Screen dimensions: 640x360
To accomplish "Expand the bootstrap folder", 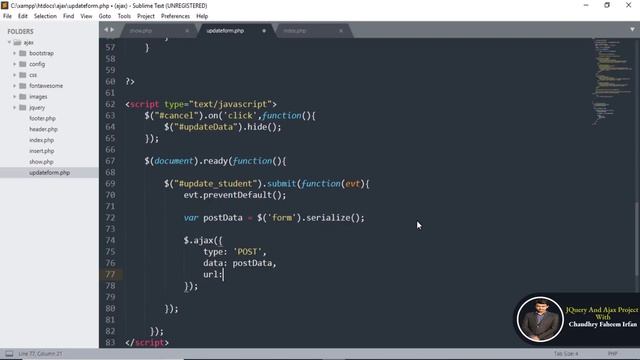I will pyautogui.click(x=14, y=53).
